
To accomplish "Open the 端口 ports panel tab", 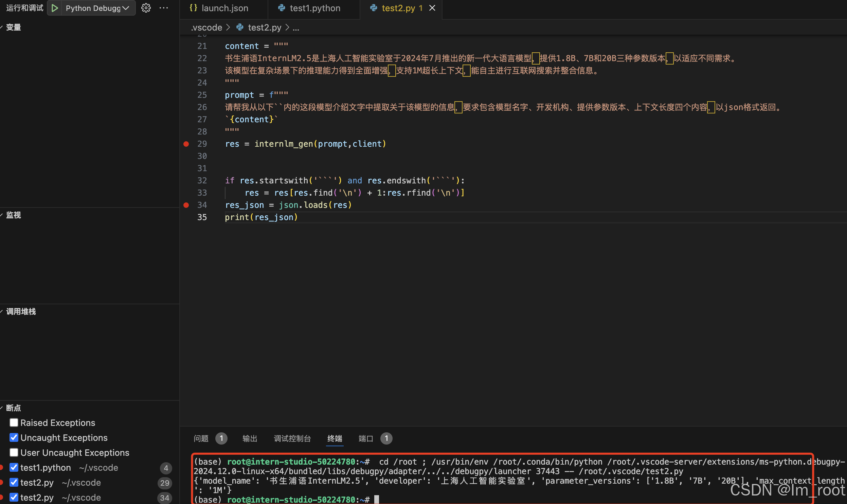I will [366, 438].
